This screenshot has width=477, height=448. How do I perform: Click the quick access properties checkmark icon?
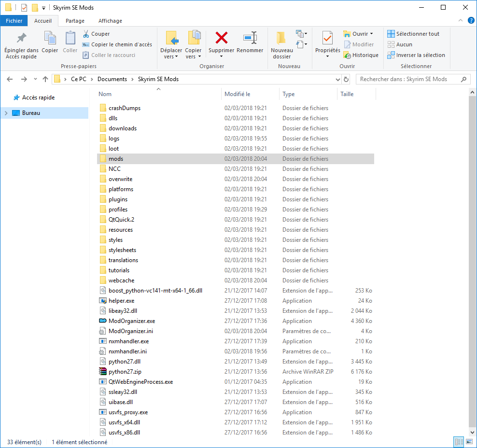[24, 8]
